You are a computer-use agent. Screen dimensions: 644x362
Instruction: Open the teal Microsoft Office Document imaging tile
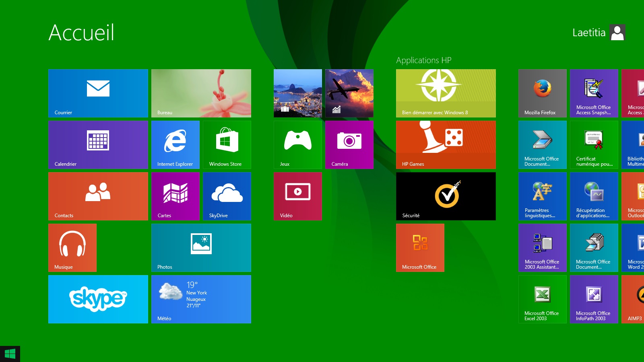(594, 248)
